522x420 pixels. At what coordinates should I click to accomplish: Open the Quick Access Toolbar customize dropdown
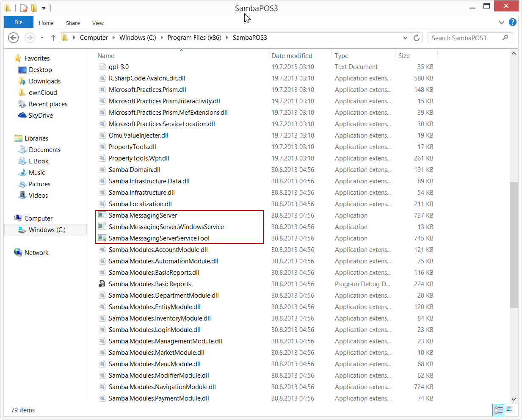(44, 8)
